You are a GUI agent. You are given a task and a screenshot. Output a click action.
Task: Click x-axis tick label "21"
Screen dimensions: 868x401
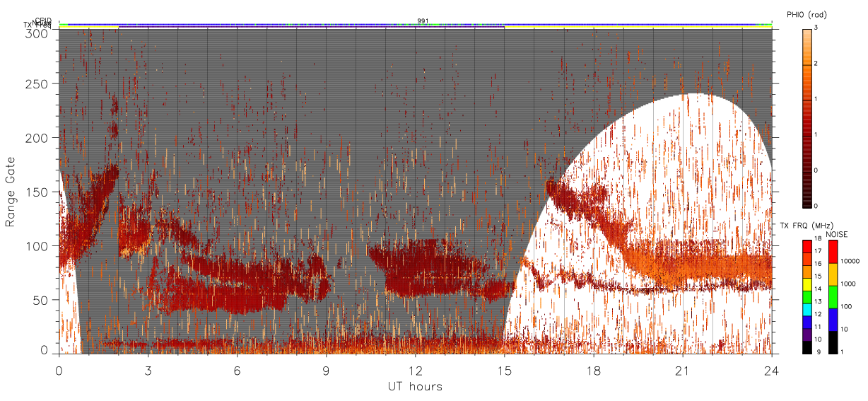point(683,370)
